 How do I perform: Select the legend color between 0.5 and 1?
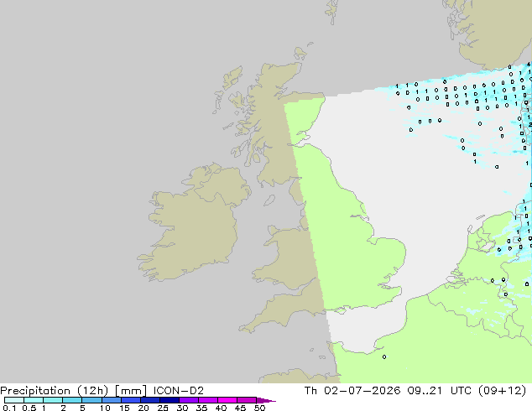(34, 400)
